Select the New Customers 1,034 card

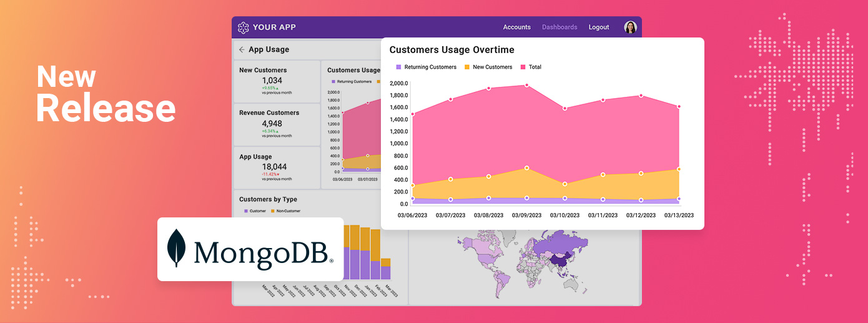click(277, 82)
